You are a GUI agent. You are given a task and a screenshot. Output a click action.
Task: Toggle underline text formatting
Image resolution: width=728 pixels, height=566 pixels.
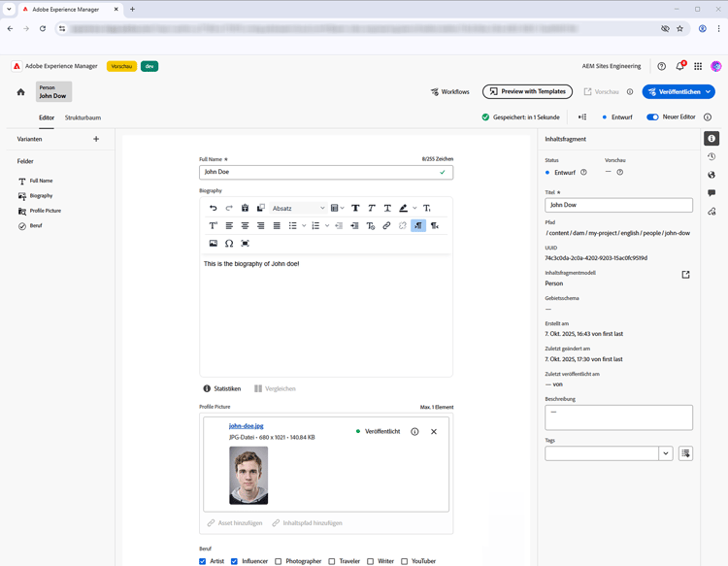pyautogui.click(x=387, y=208)
